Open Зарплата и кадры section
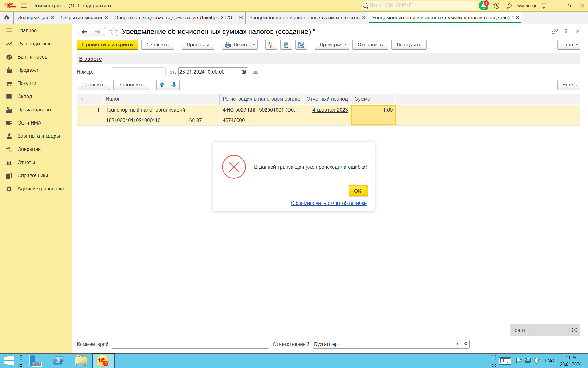This screenshot has height=368, width=588. point(39,136)
